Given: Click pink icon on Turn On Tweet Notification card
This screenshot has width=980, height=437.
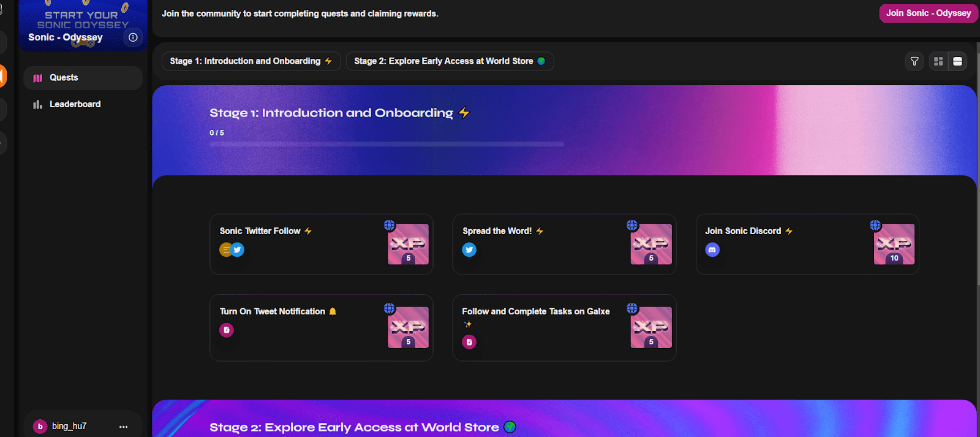Looking at the screenshot, I should click(x=227, y=330).
